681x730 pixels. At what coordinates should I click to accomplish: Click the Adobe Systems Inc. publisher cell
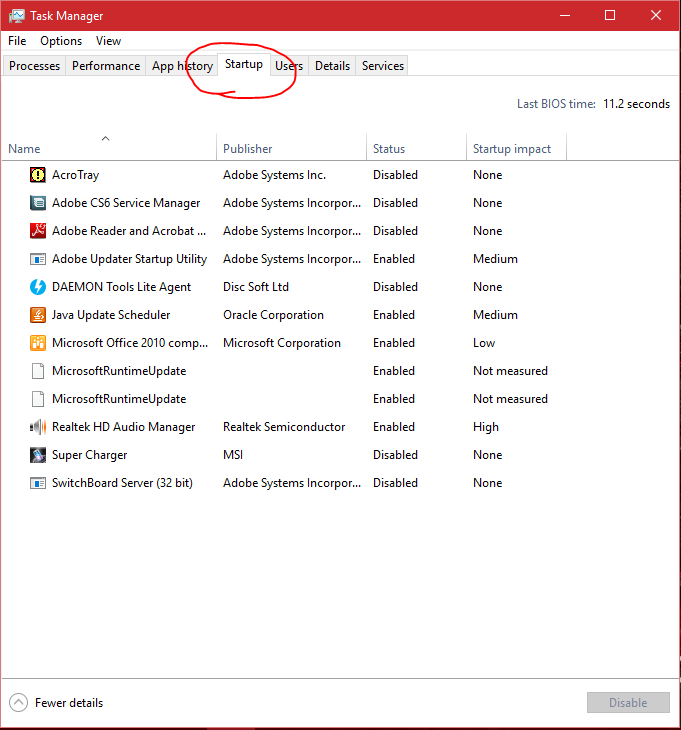coord(275,175)
